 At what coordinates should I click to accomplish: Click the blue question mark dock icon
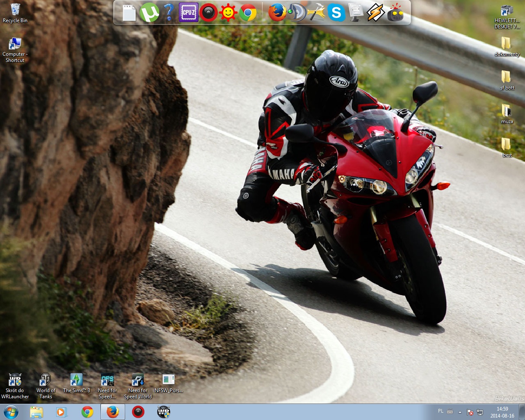click(x=169, y=13)
